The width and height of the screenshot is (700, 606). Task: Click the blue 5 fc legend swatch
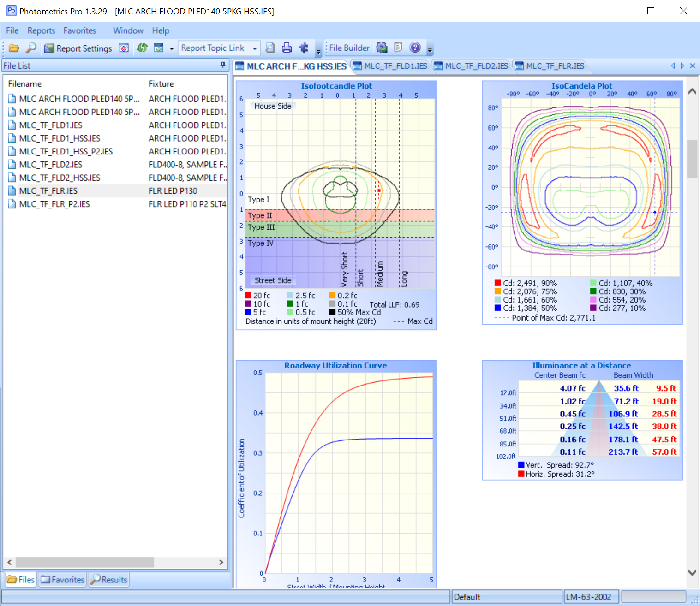(248, 312)
